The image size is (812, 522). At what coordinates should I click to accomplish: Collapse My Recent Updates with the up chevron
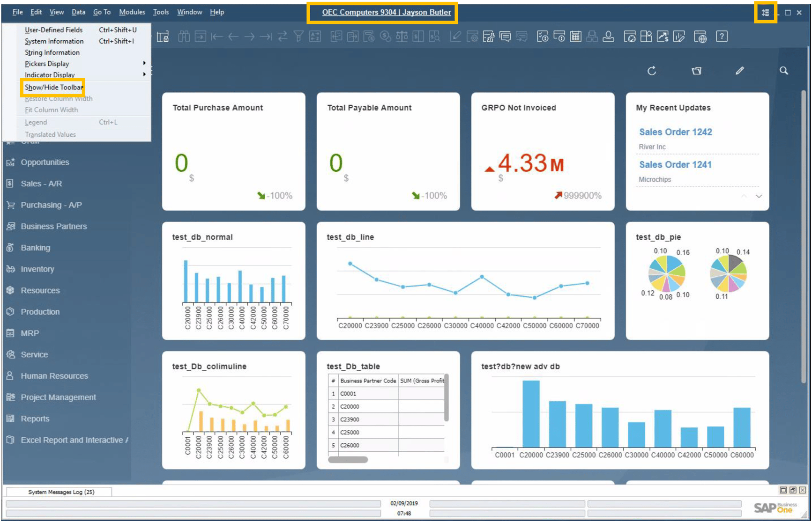(x=745, y=196)
